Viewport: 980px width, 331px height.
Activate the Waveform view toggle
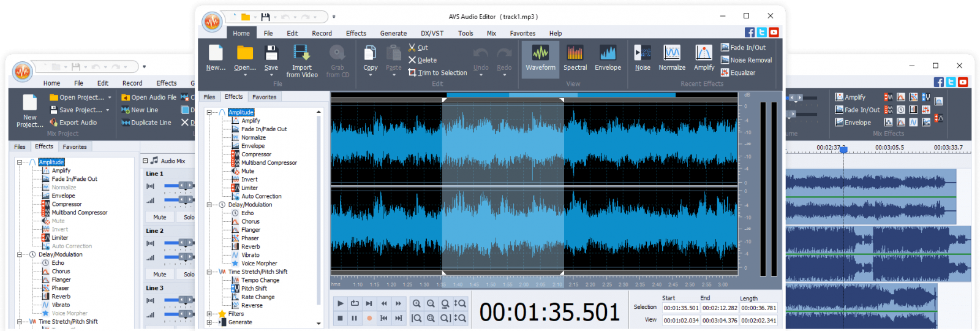[x=540, y=58]
